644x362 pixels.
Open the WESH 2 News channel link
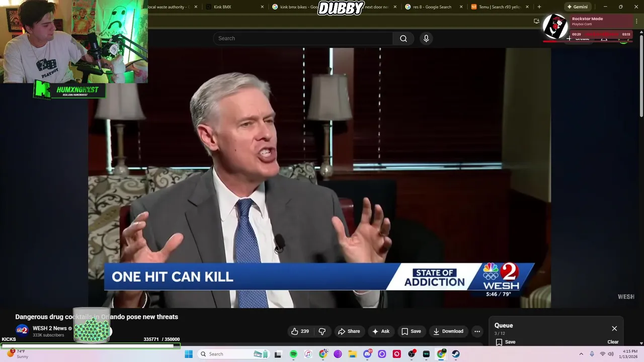[x=50, y=328]
